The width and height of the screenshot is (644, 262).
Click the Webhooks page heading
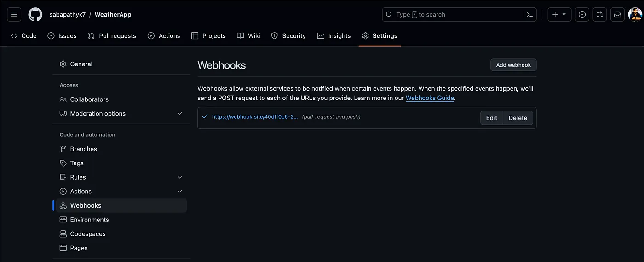coord(222,65)
